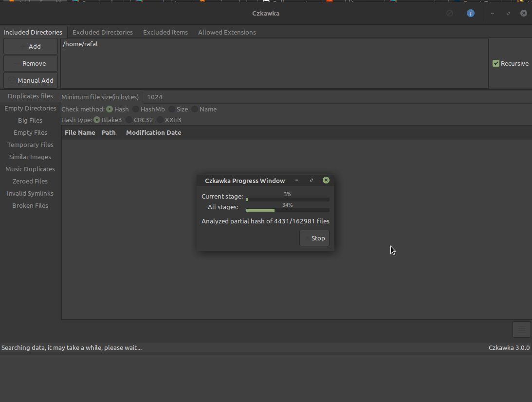Sort by Modification Date column header
The image size is (532, 402).
(154, 133)
